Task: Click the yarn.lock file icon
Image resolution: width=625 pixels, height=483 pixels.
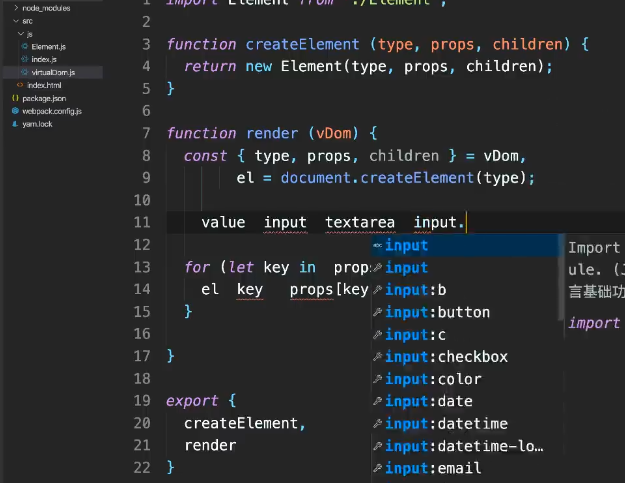Action: tap(15, 124)
